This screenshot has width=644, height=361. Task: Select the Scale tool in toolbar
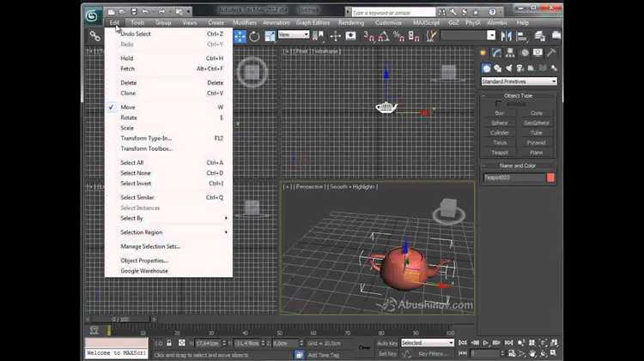(270, 37)
